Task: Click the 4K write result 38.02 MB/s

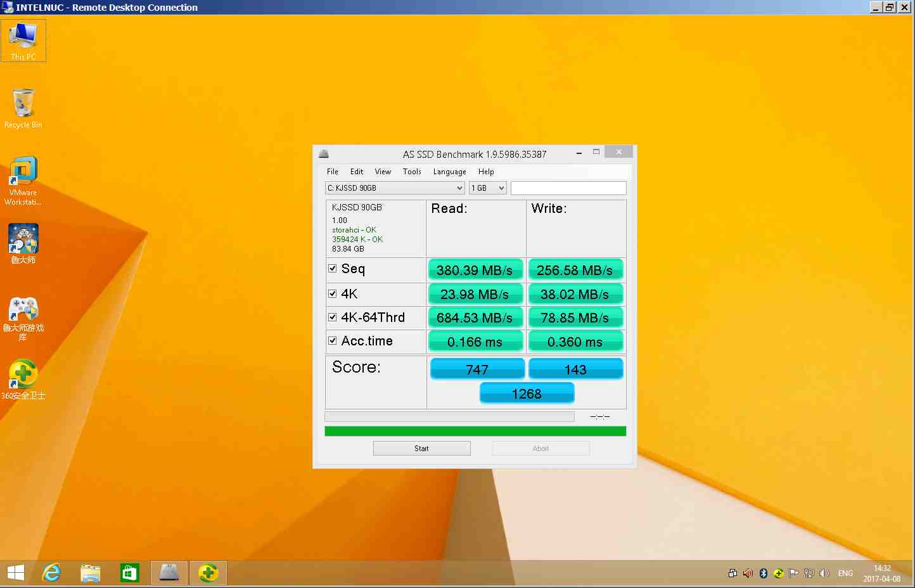Action: tap(575, 294)
